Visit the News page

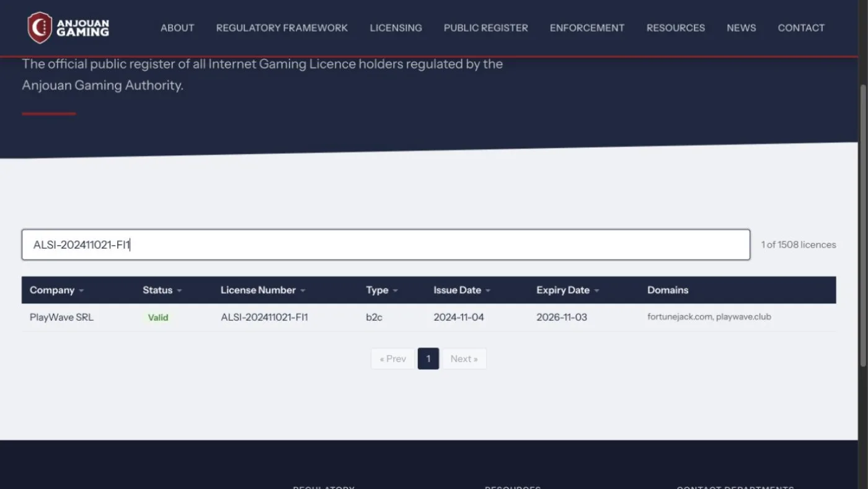click(742, 28)
